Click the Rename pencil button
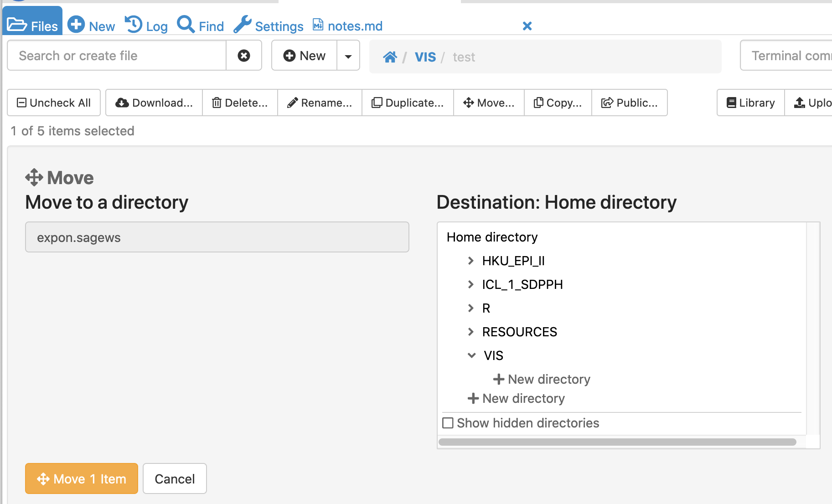 pyautogui.click(x=320, y=103)
